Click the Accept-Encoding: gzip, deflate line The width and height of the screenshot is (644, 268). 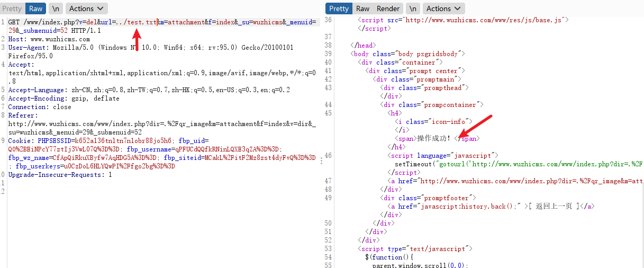(64, 99)
